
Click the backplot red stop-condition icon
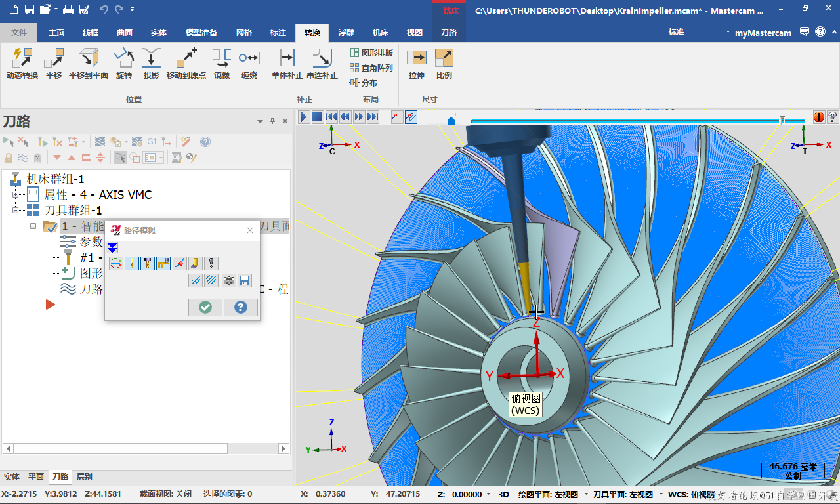pos(819,117)
